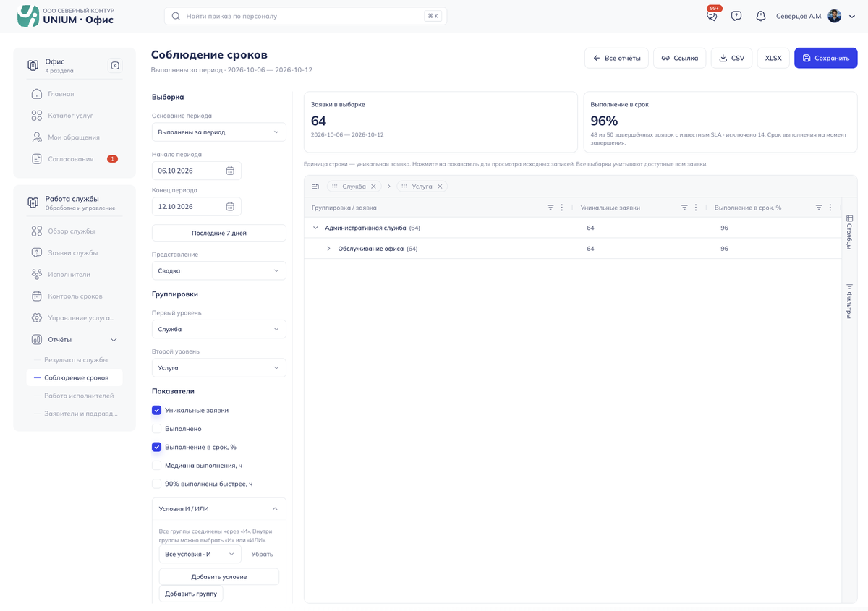The image size is (868, 611).
Task: Open Основание периода dropdown
Action: point(219,132)
